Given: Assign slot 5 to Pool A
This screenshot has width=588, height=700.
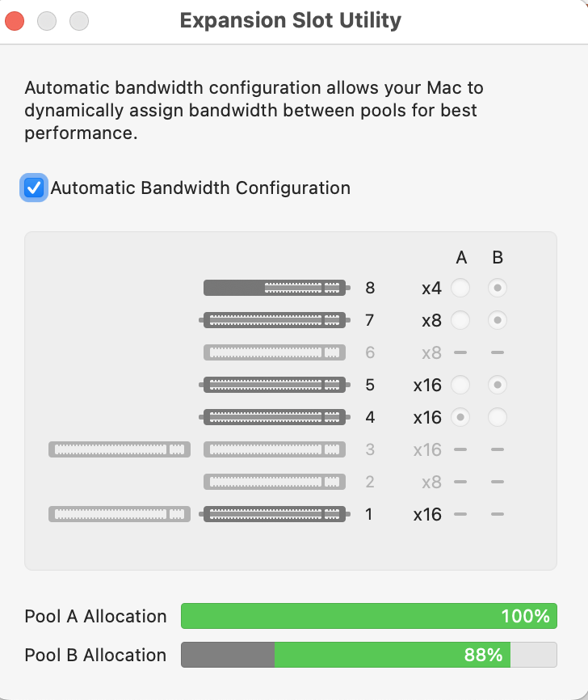Looking at the screenshot, I should [460, 385].
